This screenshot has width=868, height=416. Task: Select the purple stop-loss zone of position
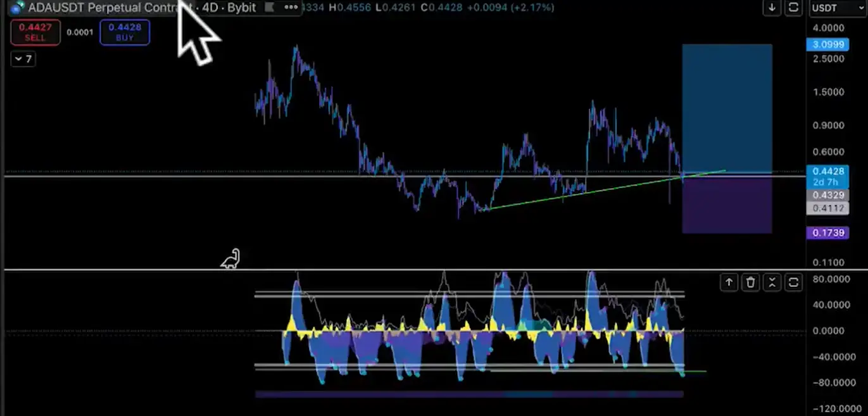click(x=727, y=205)
